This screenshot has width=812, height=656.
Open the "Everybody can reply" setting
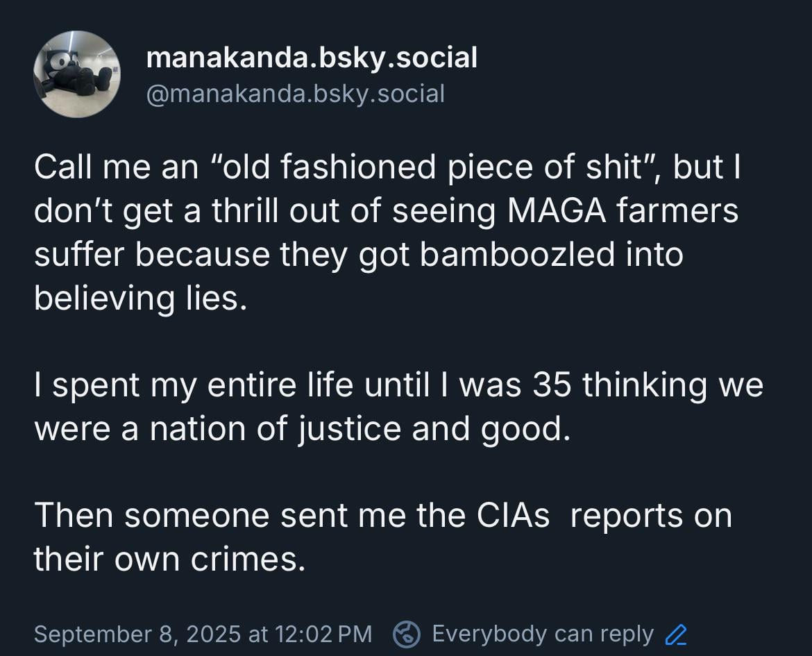543,634
